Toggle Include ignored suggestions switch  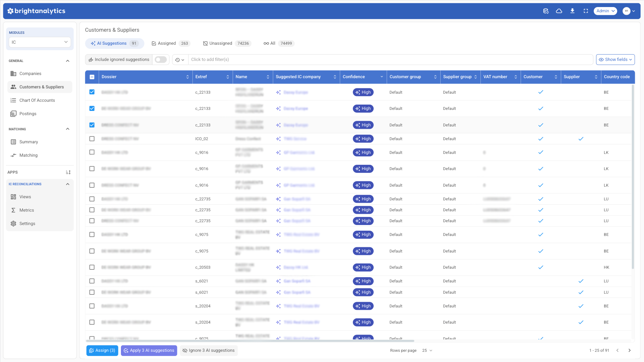[x=161, y=60]
